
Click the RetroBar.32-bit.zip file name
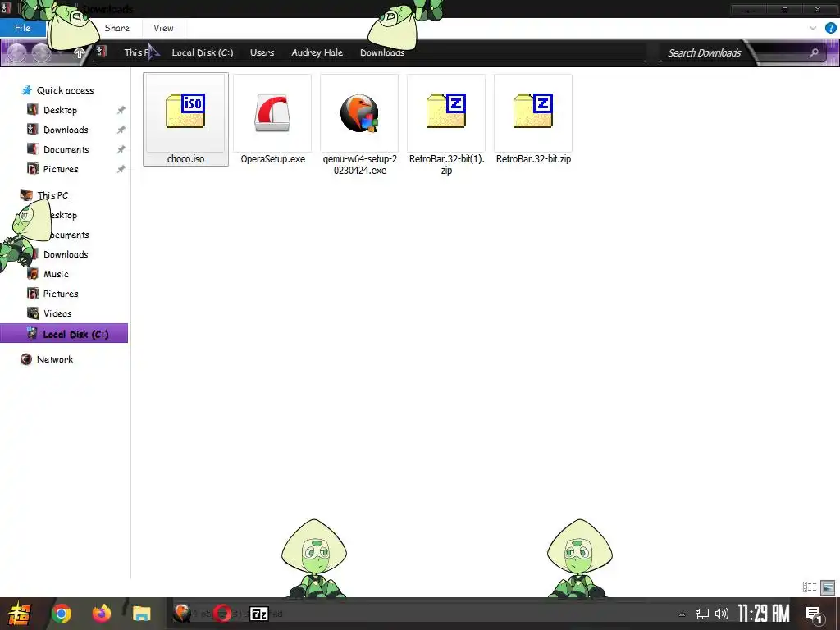[533, 158]
